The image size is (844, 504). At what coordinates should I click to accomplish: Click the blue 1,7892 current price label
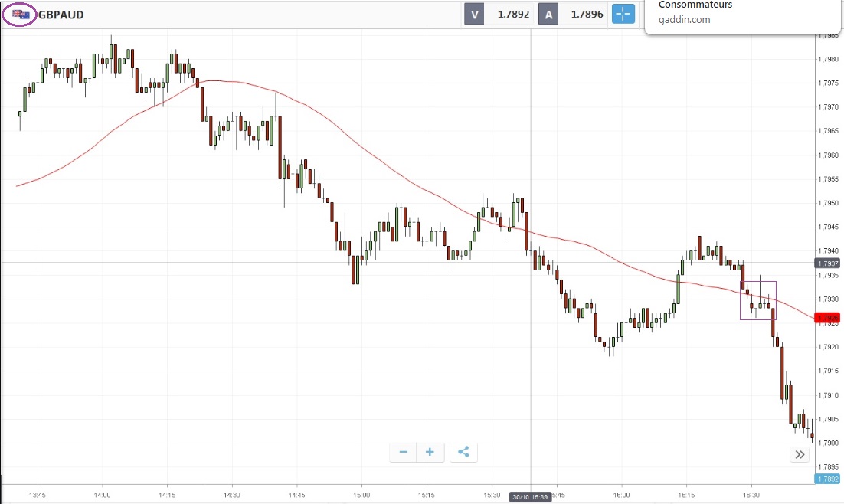(x=828, y=479)
